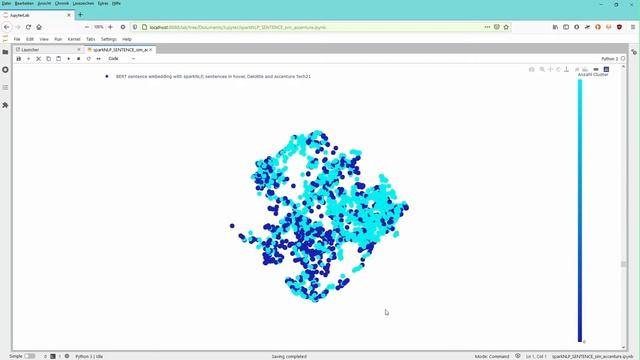The height and width of the screenshot is (360, 640).
Task: Select the plot Turntable rotation tool
Action: [x=567, y=69]
